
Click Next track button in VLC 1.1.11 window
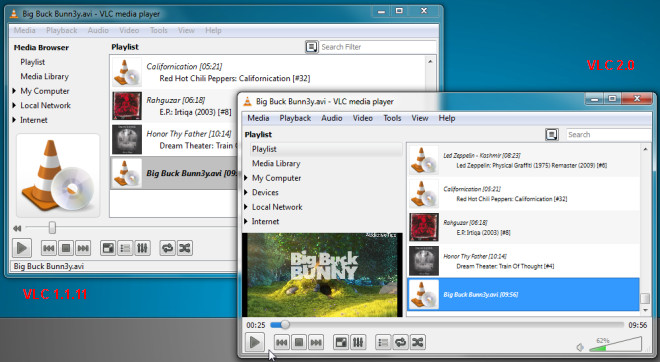pyautogui.click(x=83, y=248)
